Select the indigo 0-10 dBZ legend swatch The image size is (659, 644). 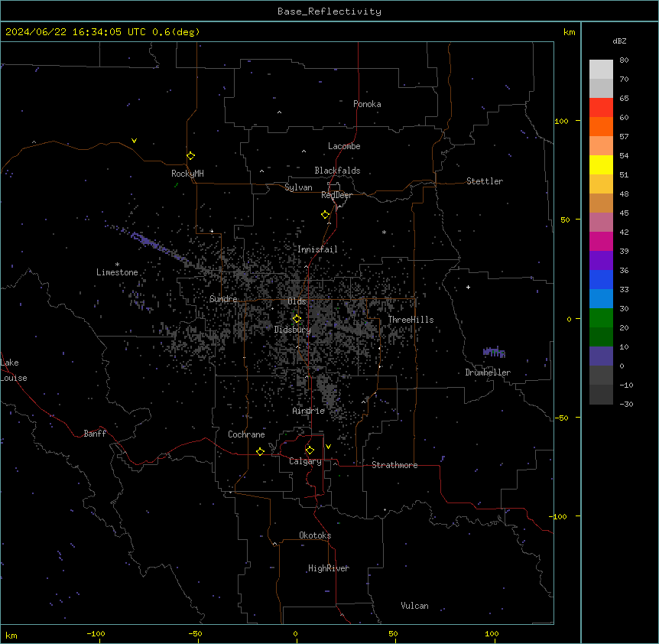(601, 356)
